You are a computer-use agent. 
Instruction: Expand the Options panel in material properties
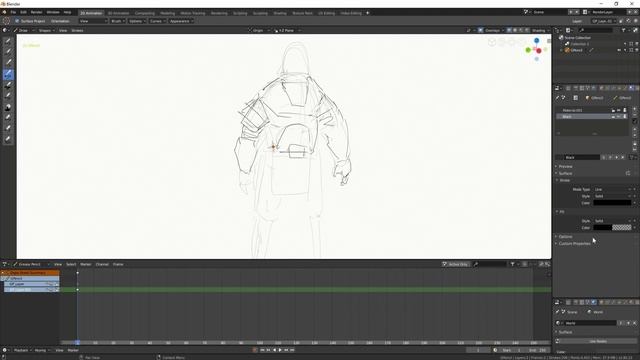coord(565,237)
